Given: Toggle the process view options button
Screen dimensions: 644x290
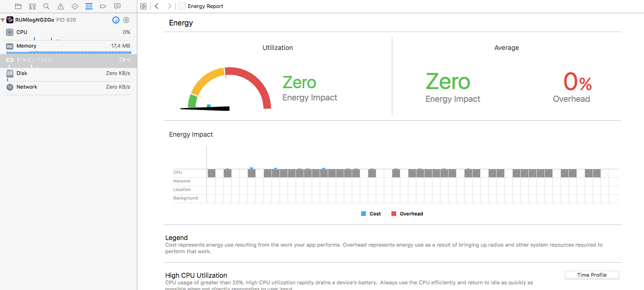Looking at the screenshot, I should (127, 20).
